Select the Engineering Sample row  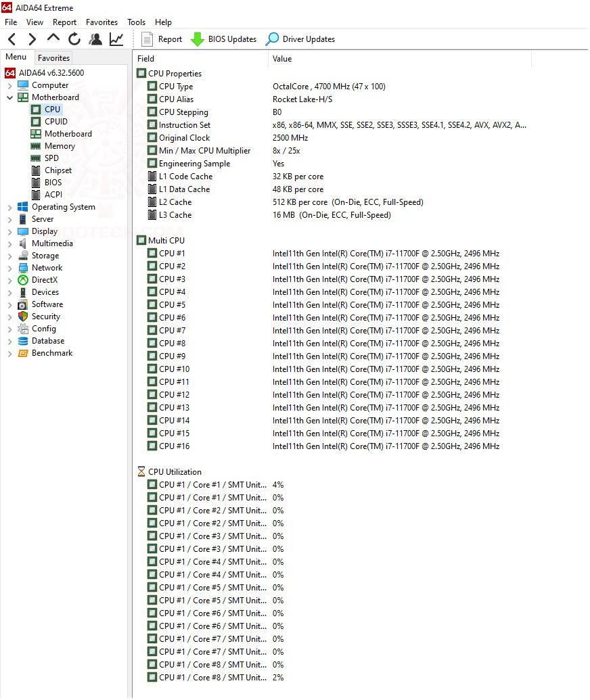[x=332, y=164]
